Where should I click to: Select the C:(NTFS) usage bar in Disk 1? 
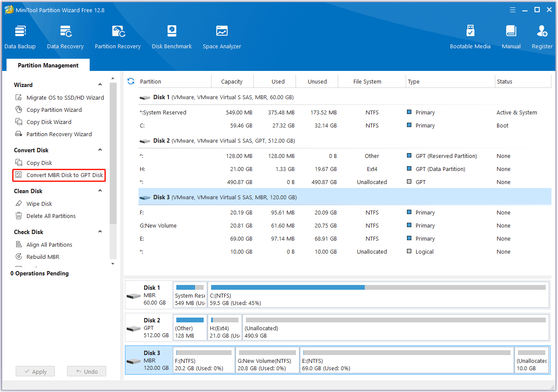378,287
